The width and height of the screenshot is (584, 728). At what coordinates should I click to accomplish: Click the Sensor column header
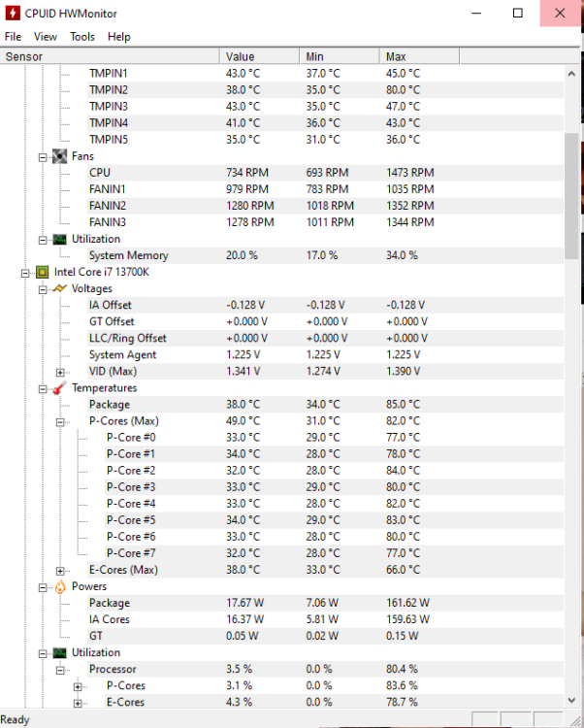(110, 56)
